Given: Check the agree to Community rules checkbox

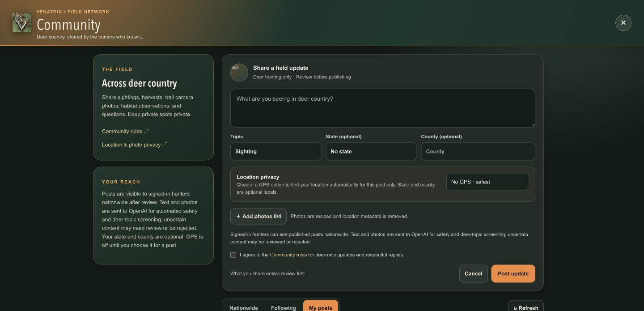Looking at the screenshot, I should point(233,255).
